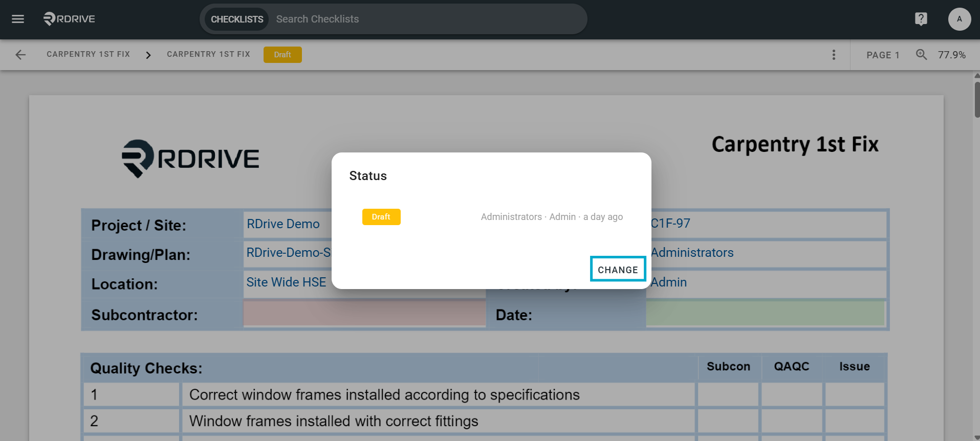The image size is (980, 441).
Task: Open the hamburger navigation menu
Action: pyautogui.click(x=18, y=19)
